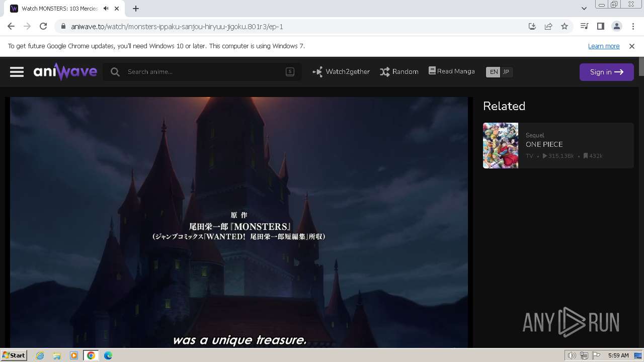Viewport: 644px width, 362px height.
Task: Open File Explorer from taskbar
Action: (57, 355)
